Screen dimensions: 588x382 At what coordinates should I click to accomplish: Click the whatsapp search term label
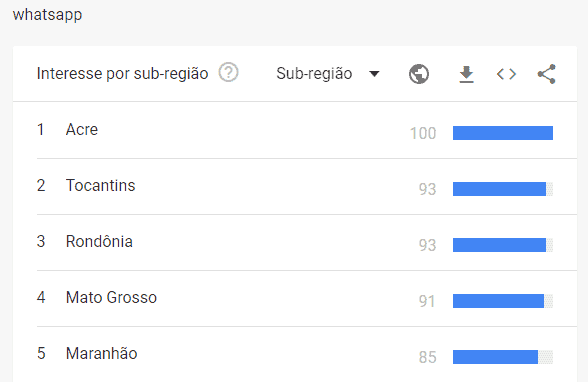(47, 15)
